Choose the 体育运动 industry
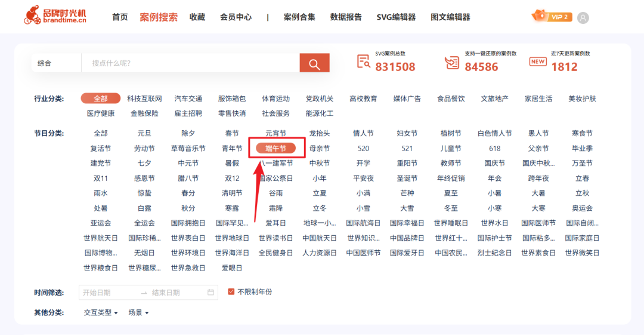 coord(275,99)
